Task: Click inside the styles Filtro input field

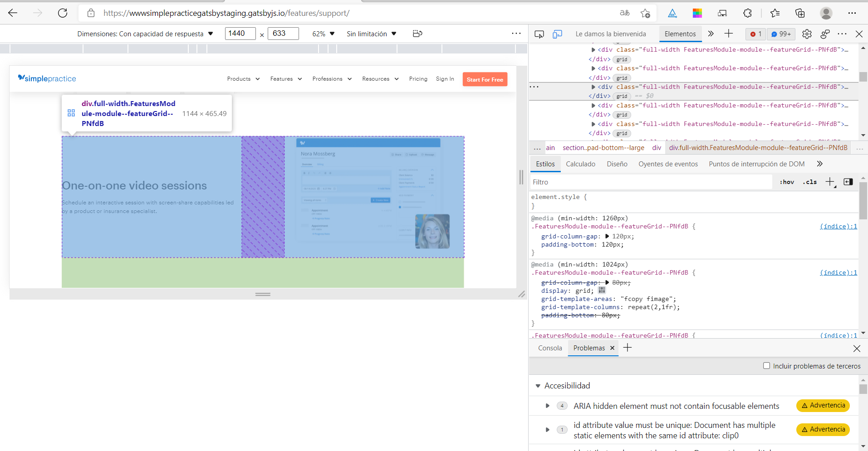Action: (x=635, y=182)
